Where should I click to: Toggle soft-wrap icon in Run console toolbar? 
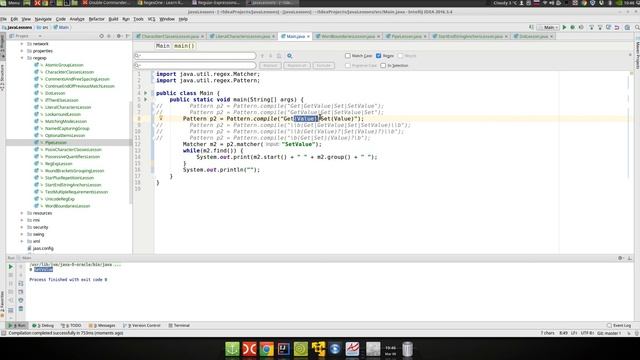click(21, 283)
